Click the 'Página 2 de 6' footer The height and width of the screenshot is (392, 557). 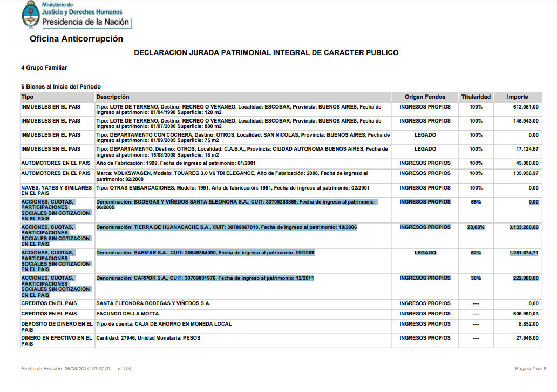coord(531,369)
